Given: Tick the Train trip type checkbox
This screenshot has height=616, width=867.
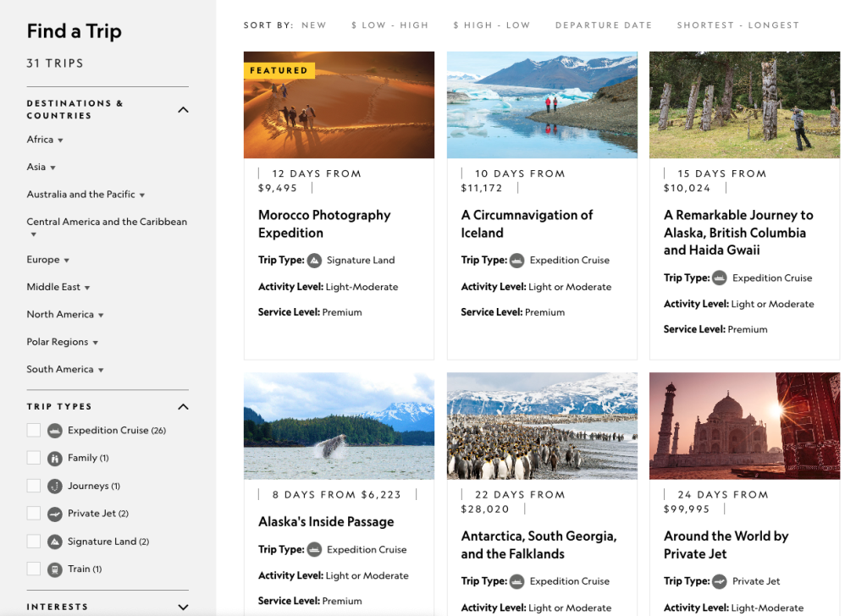Looking at the screenshot, I should pyautogui.click(x=34, y=569).
